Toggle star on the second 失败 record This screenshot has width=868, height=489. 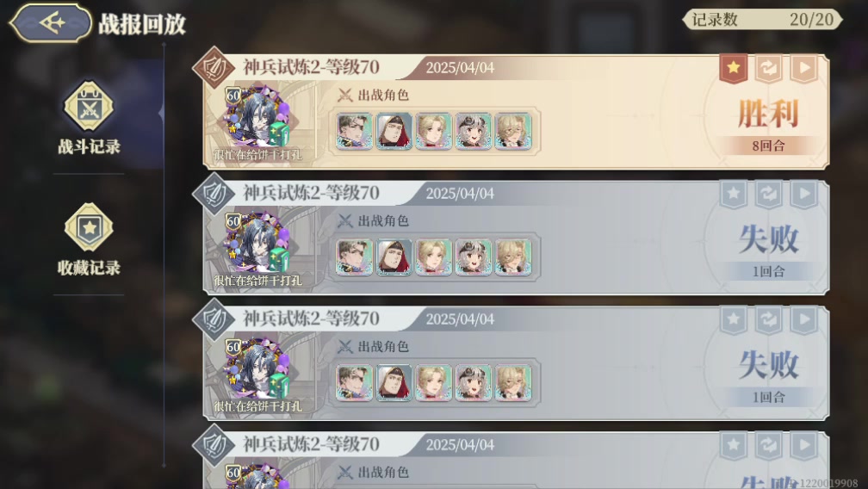[x=734, y=319]
